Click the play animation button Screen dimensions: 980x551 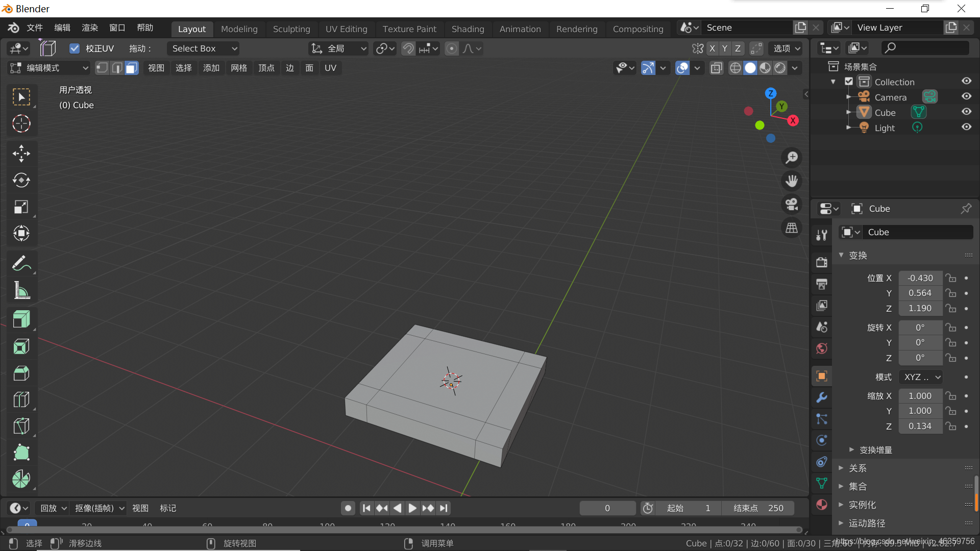coord(412,508)
